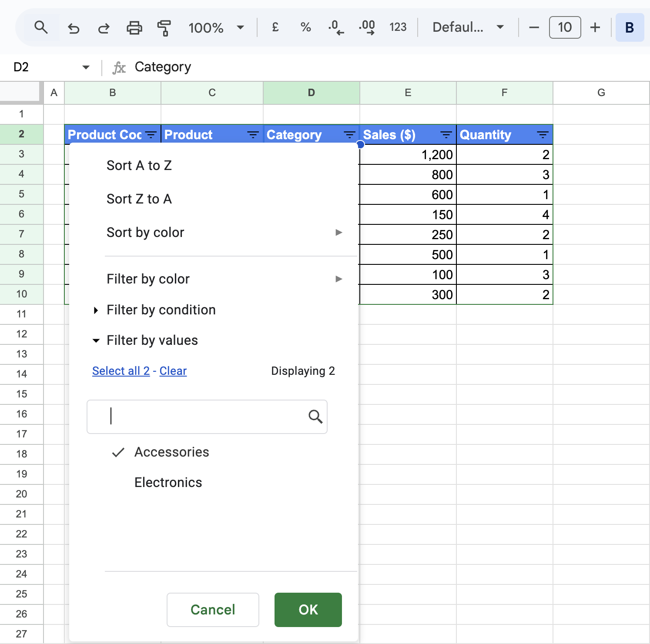Select cell with sales value 150

(408, 215)
